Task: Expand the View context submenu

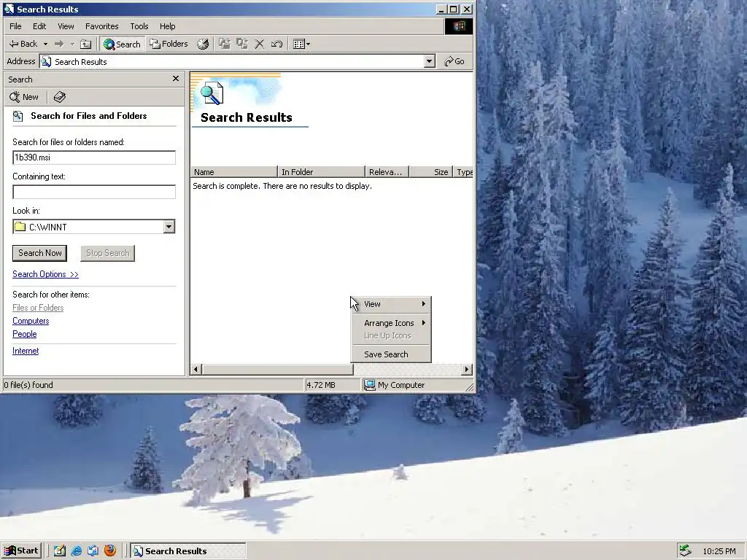Action: click(x=391, y=304)
